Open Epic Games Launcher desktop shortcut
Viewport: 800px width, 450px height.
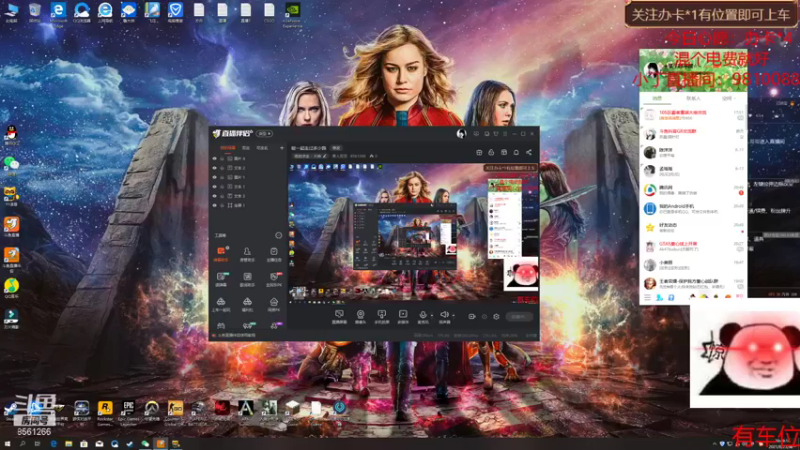pyautogui.click(x=128, y=412)
